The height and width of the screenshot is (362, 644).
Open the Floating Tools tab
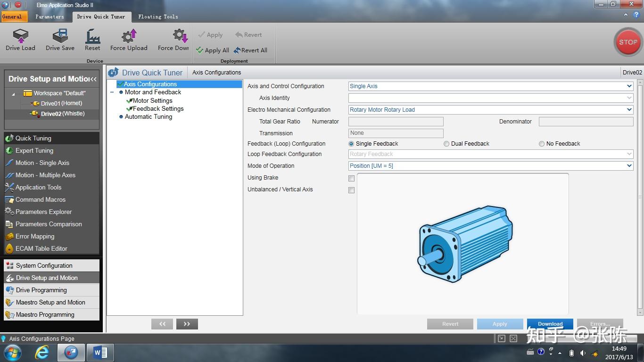[158, 16]
